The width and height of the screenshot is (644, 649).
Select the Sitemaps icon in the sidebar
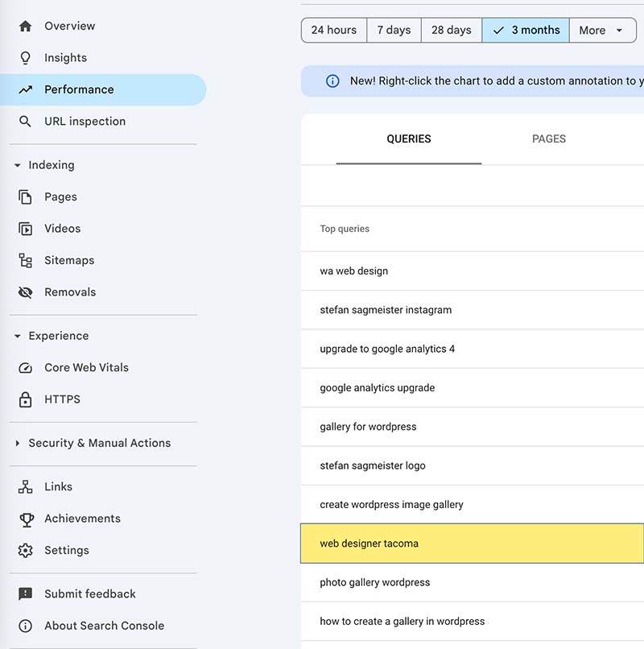26,260
